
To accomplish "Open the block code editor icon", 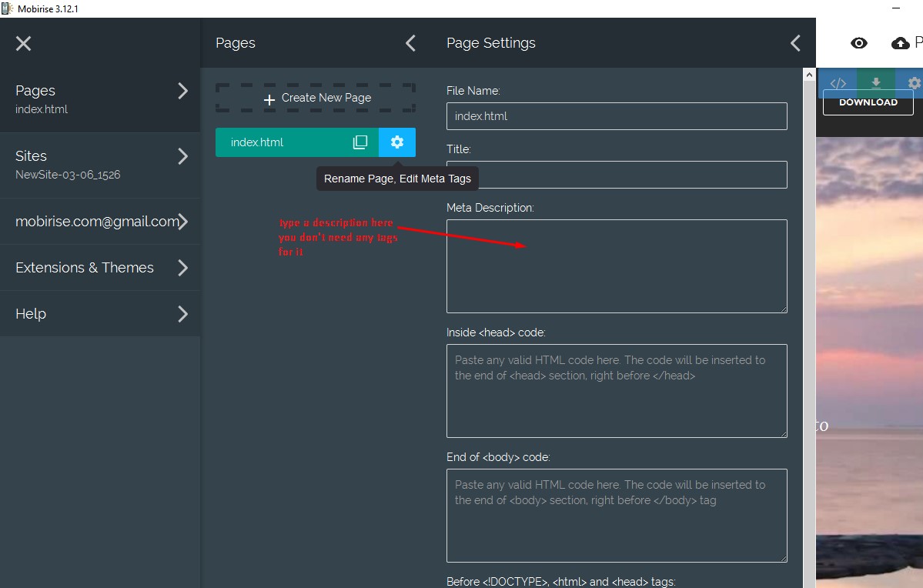I will 838,83.
